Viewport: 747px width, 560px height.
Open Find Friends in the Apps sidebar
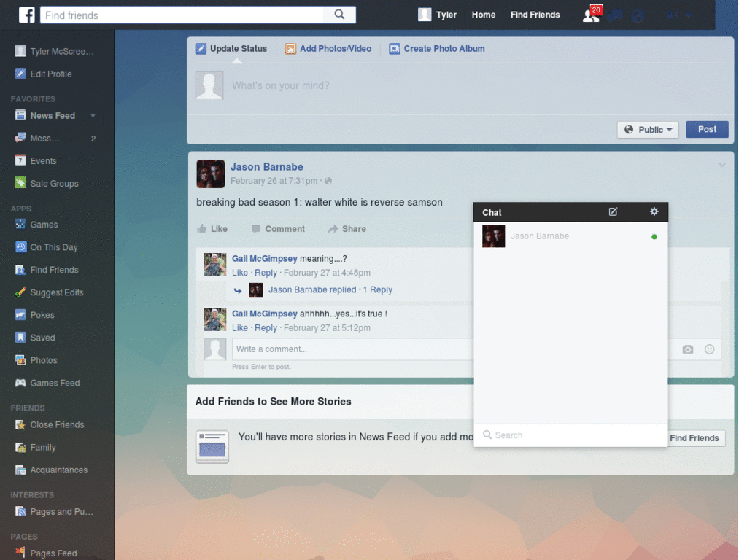tap(47, 270)
